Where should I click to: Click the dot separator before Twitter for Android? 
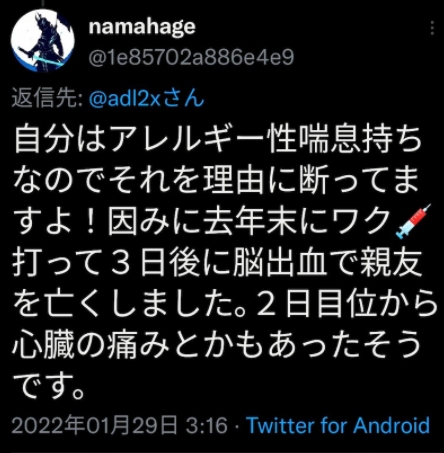coord(237,426)
